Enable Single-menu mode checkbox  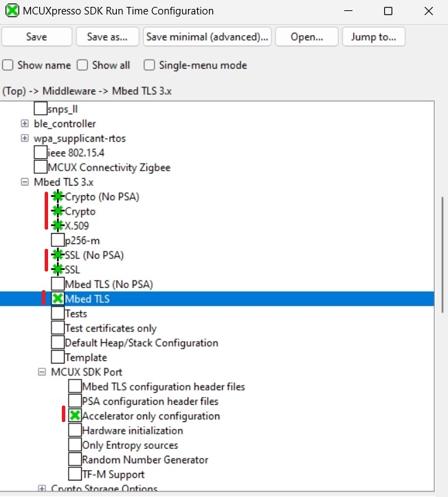coord(149,65)
